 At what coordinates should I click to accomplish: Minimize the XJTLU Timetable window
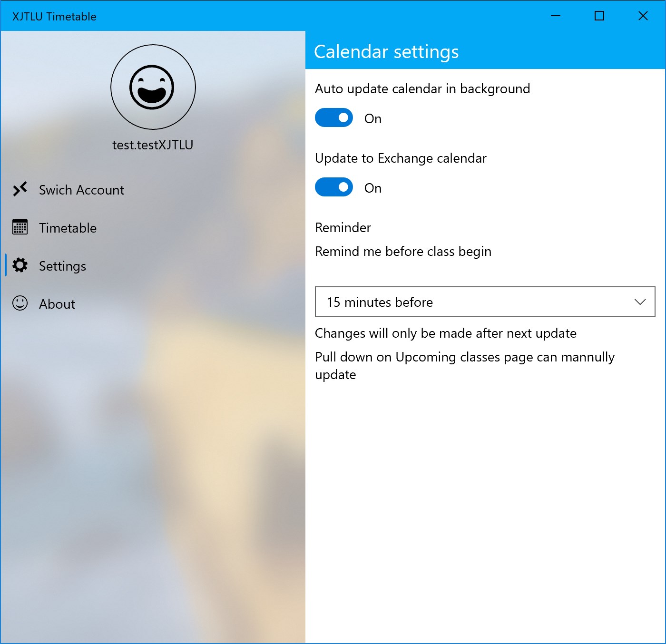pyautogui.click(x=555, y=16)
